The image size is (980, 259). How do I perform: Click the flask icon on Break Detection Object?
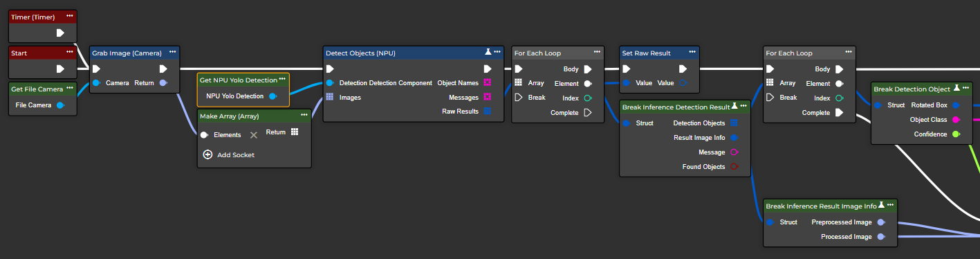point(957,89)
